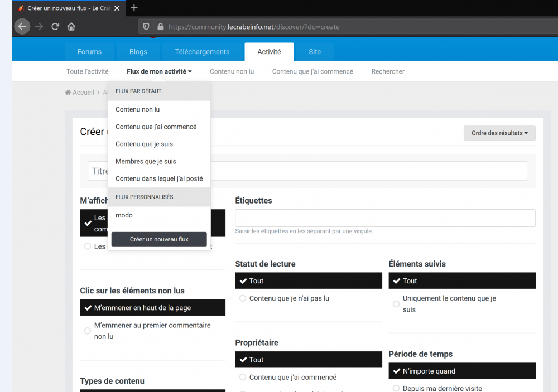The height and width of the screenshot is (392, 558).
Task: Click the padlock site security icon
Action: pos(161,27)
